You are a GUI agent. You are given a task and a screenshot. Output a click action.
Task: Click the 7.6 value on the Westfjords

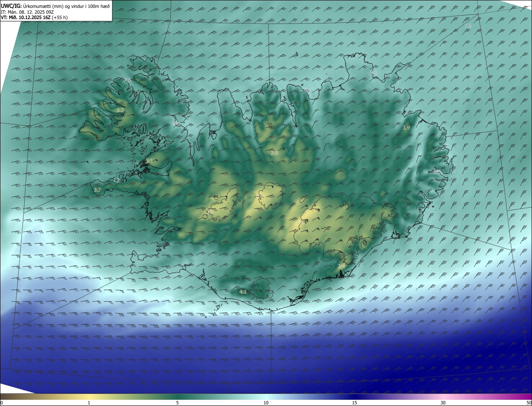point(127,80)
